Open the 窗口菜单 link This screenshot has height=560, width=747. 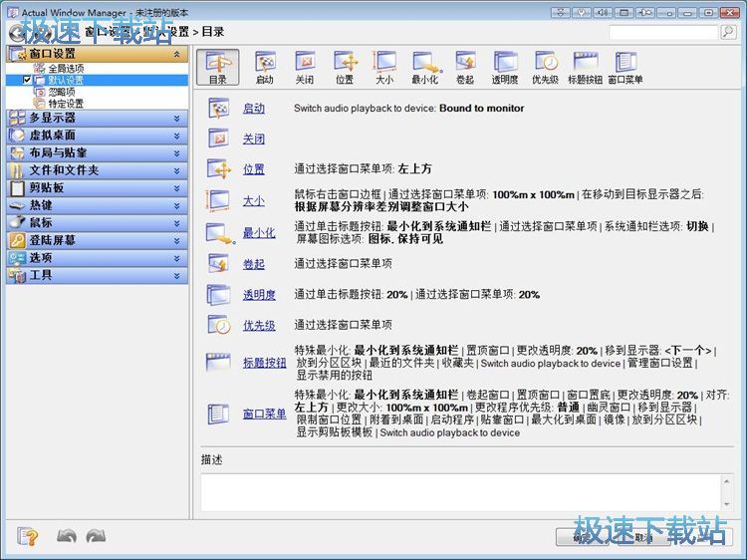point(264,414)
